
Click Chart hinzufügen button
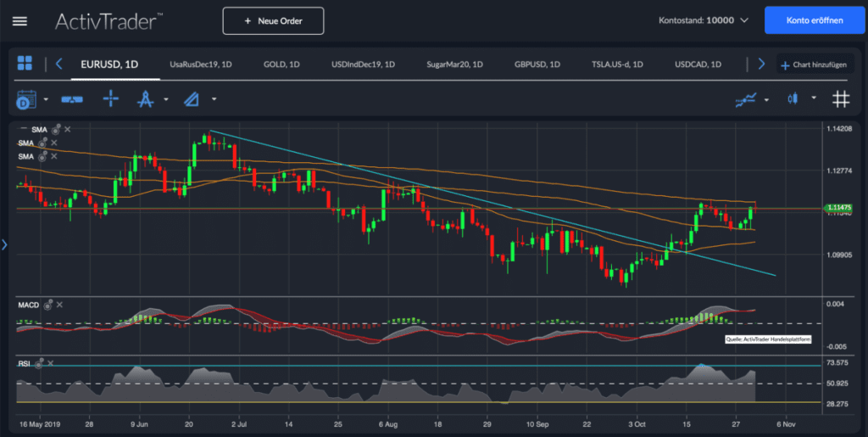point(814,64)
